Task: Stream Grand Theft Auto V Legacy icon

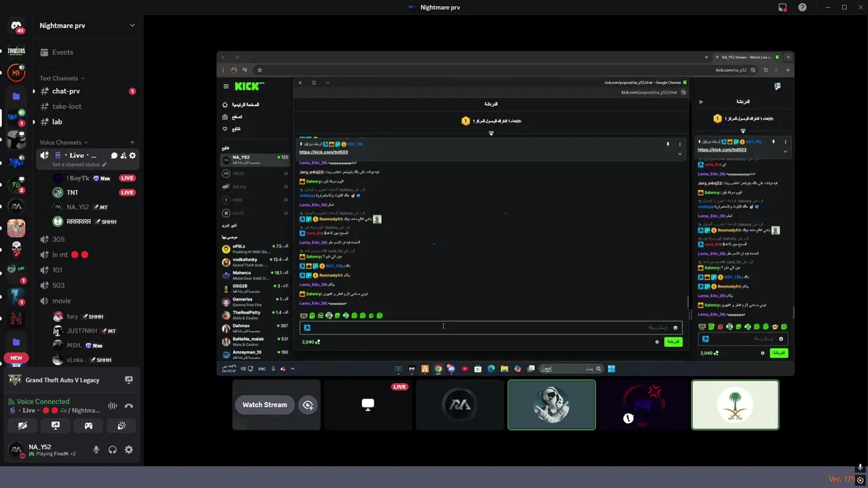Action: click(x=129, y=380)
